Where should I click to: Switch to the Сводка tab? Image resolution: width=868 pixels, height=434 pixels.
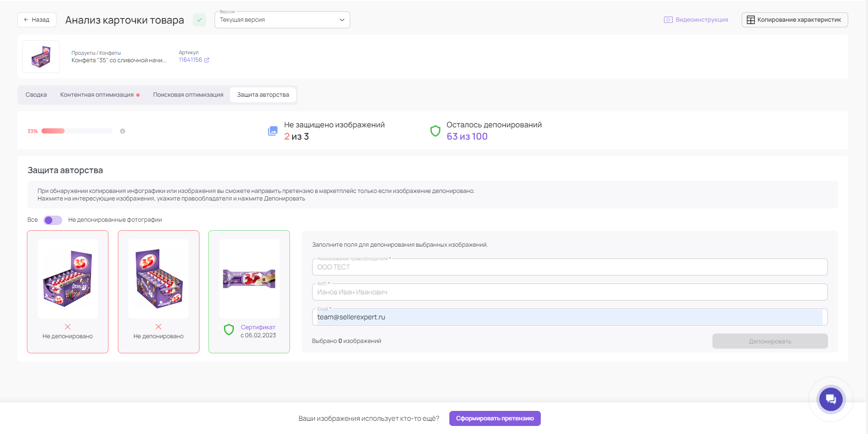point(36,95)
